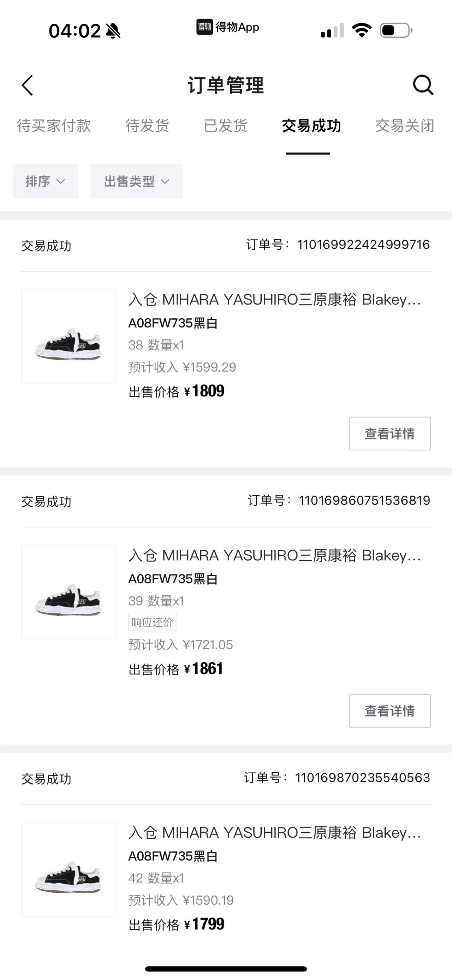Viewport: 452px width, 980px height.
Task: Select the 交易关闭 tab
Action: 405,125
